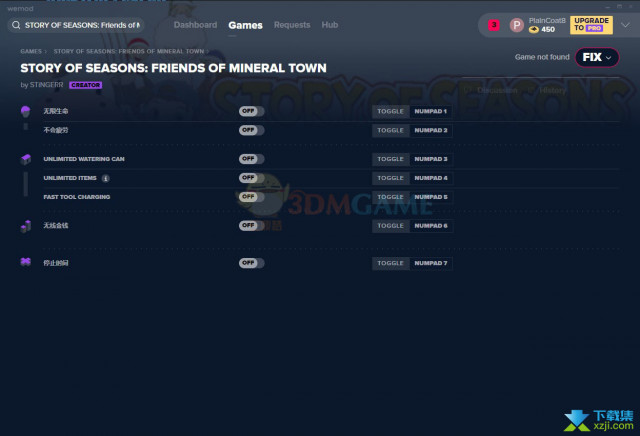640x436 pixels.
Task: Click the search magnifier icon
Action: pyautogui.click(x=16, y=25)
